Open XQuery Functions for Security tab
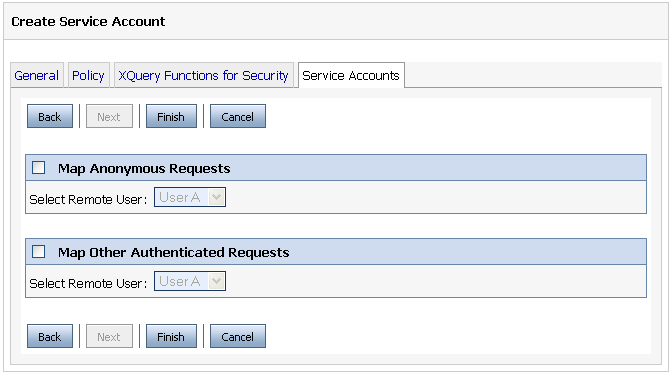This screenshot has height=374, width=672. (x=203, y=75)
